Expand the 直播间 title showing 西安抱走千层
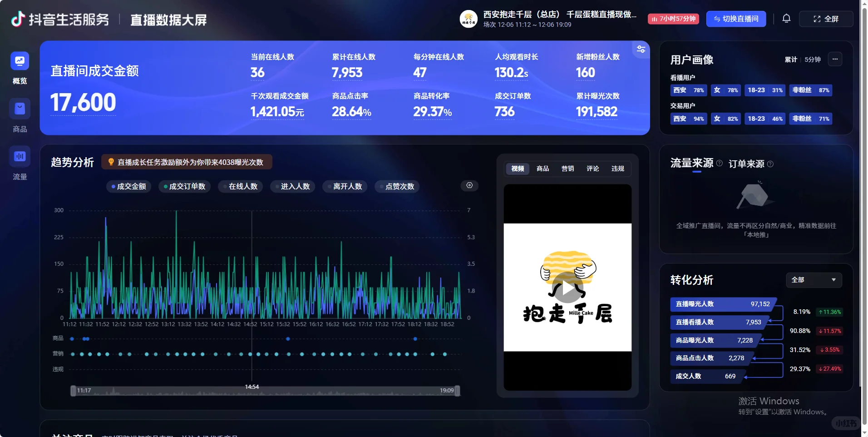 pyautogui.click(x=558, y=14)
